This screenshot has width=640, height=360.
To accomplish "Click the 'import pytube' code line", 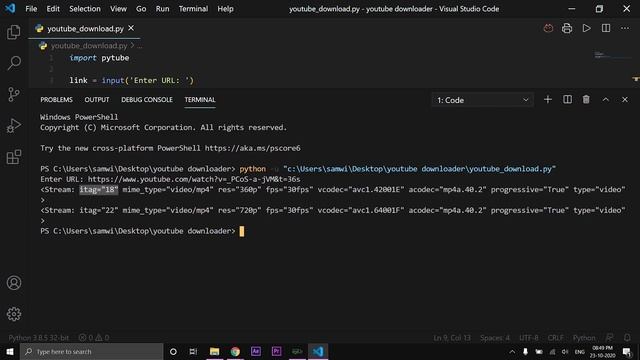I will (99, 58).
